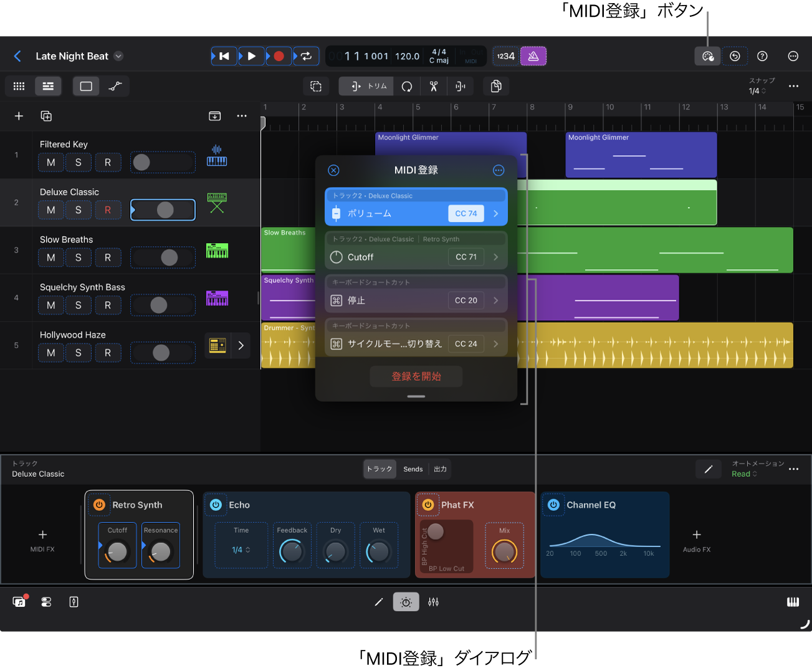Solo the Slow Breaths track

point(79,257)
